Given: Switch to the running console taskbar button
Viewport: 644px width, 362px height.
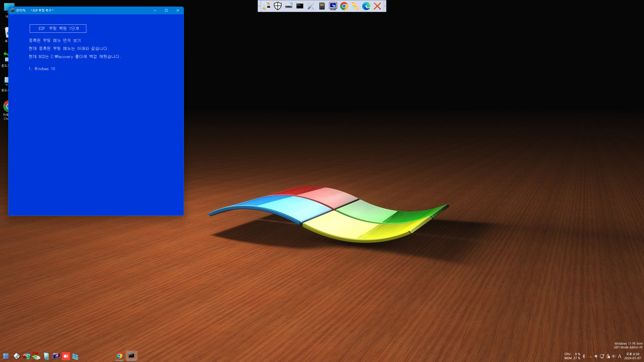Looking at the screenshot, I should click(132, 356).
